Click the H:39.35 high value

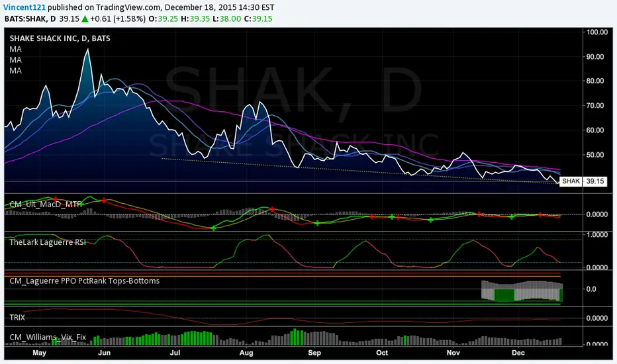tap(195, 19)
